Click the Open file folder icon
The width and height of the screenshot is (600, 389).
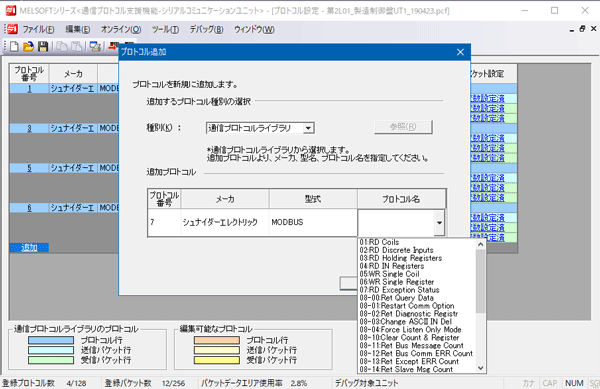click(x=28, y=47)
